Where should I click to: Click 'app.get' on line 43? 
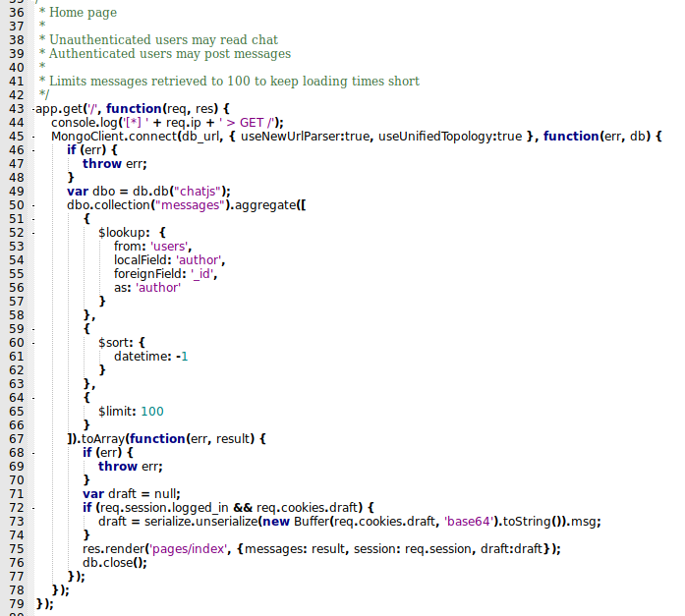pos(59,109)
